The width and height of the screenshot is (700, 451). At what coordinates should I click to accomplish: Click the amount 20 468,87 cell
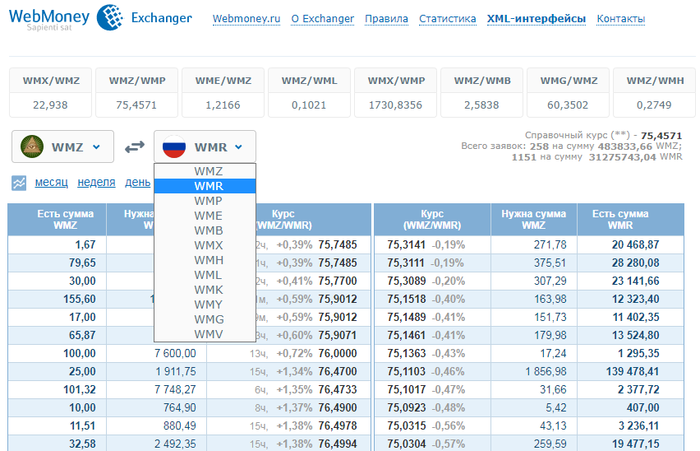[x=635, y=245]
